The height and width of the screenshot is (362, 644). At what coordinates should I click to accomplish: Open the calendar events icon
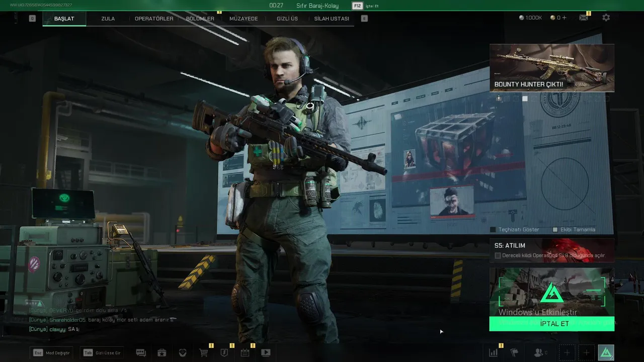245,353
